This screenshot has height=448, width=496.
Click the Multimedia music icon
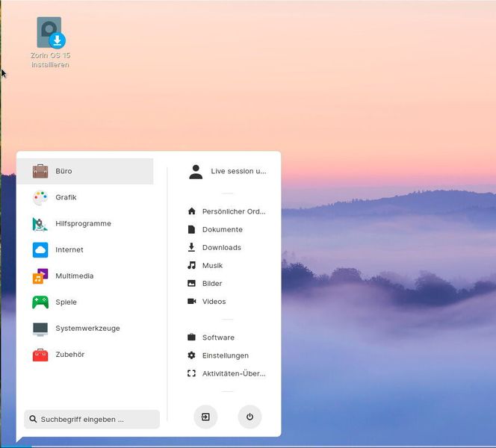40,276
